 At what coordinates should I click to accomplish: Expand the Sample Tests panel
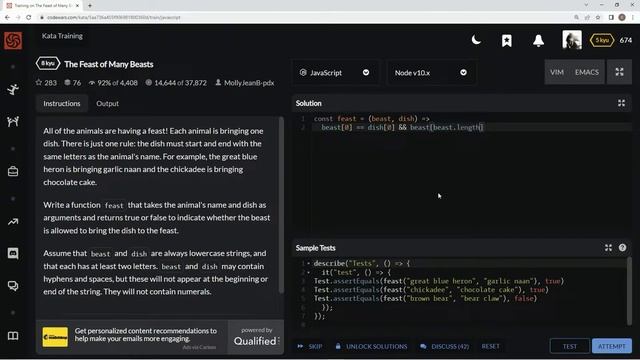click(x=608, y=248)
